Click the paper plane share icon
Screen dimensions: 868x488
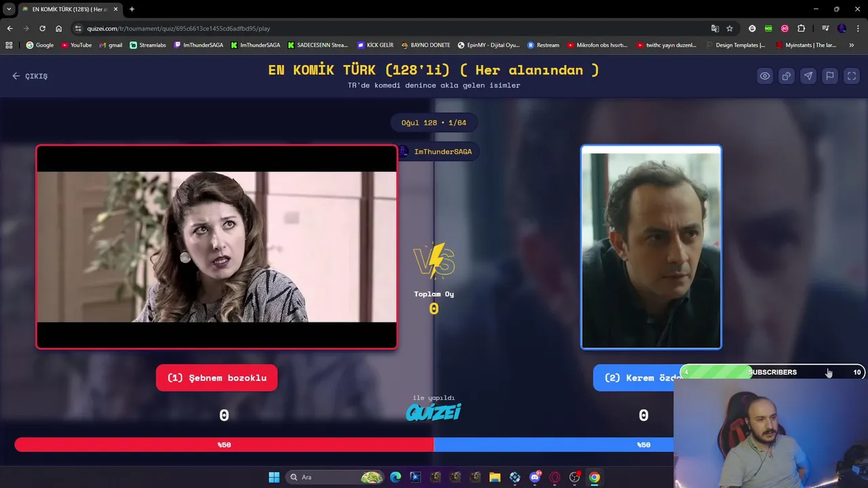point(808,76)
